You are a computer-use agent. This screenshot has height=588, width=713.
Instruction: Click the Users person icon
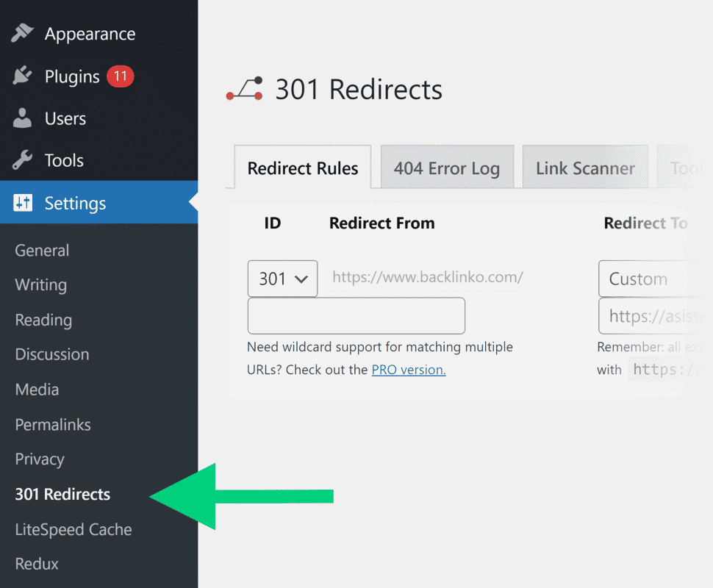[x=23, y=118]
